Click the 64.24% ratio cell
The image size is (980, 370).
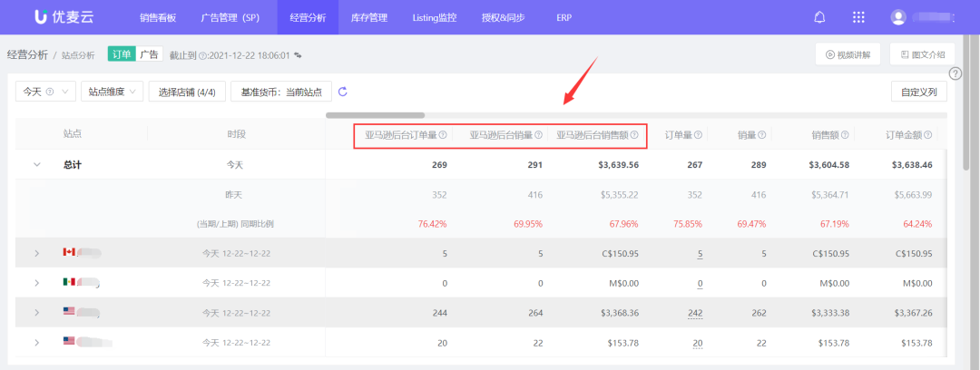point(917,224)
